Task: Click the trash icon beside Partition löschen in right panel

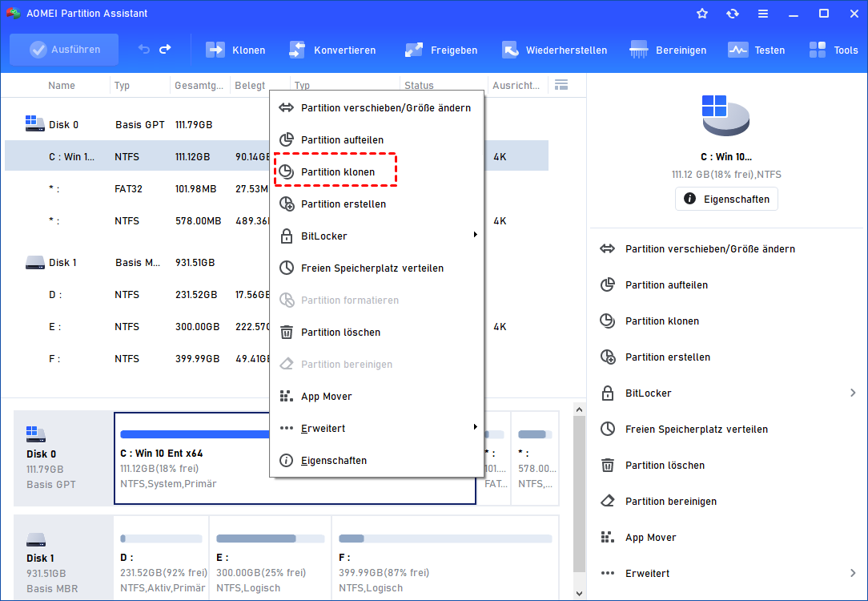Action: click(x=608, y=466)
